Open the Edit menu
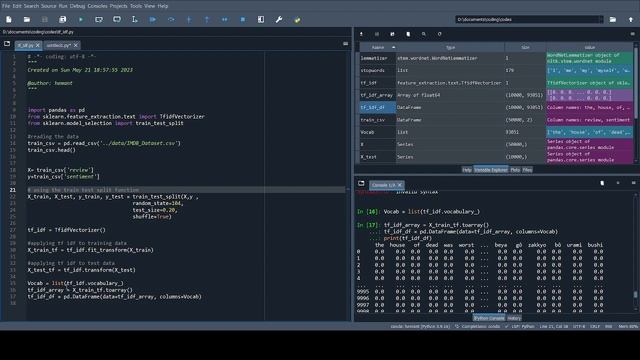Image resolution: width=640 pixels, height=360 pixels. click(17, 6)
